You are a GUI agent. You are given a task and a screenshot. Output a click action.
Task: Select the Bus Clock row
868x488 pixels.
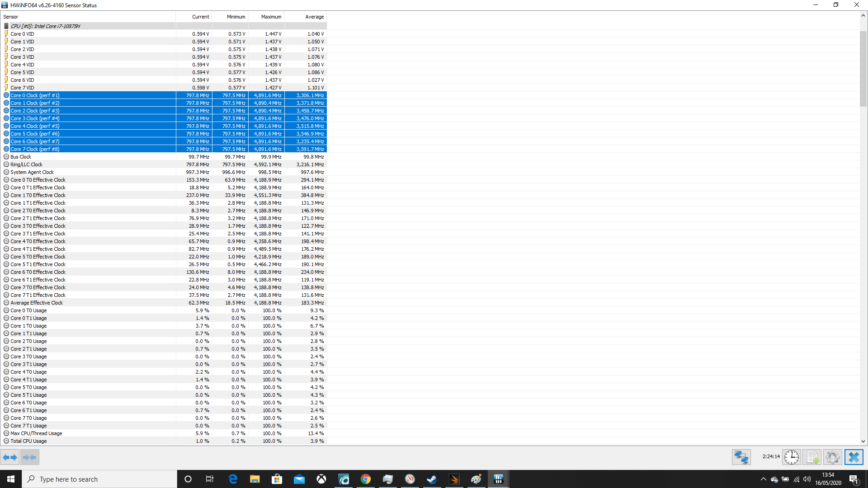pyautogui.click(x=164, y=157)
